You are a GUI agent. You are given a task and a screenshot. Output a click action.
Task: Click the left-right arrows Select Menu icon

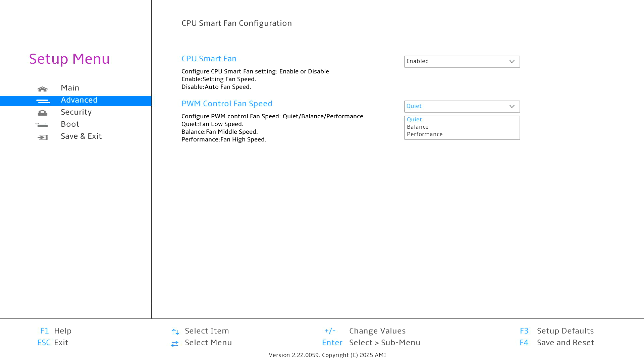175,344
